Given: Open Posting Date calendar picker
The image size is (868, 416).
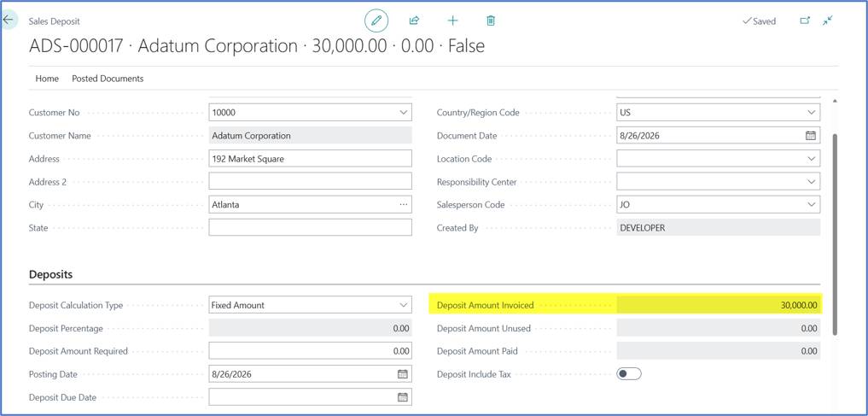Looking at the screenshot, I should point(403,374).
